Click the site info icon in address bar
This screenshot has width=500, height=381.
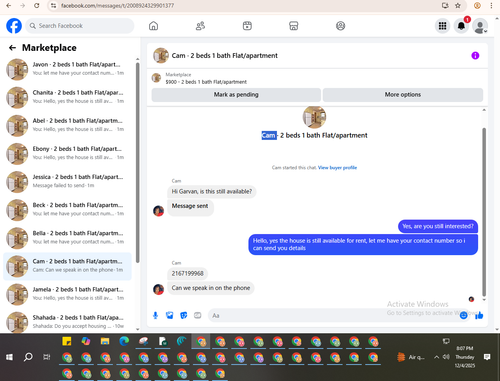click(53, 6)
